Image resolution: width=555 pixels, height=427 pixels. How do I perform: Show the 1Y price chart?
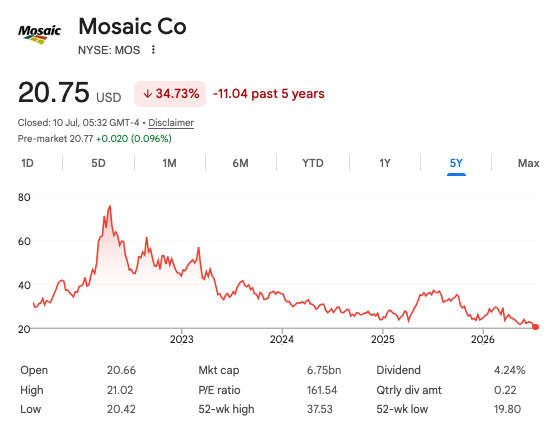click(x=385, y=163)
